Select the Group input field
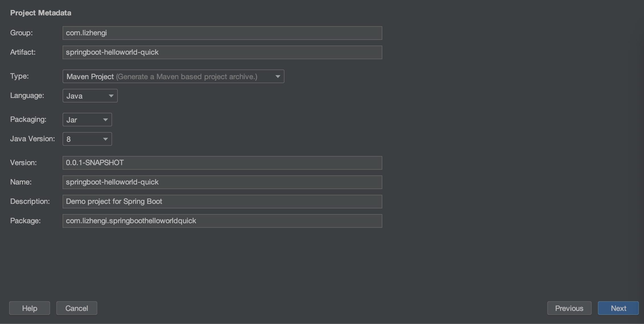Screen dimensions: 644x324 pos(222,33)
